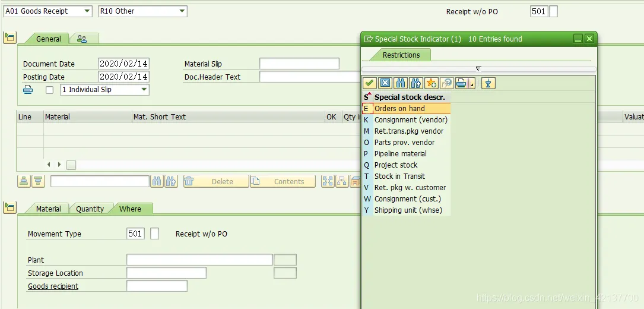
Task: Click the search field under item table
Action: pyautogui.click(x=100, y=181)
